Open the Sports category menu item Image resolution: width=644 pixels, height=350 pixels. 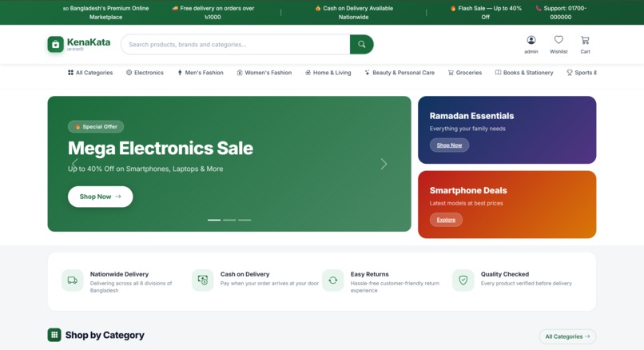click(582, 73)
